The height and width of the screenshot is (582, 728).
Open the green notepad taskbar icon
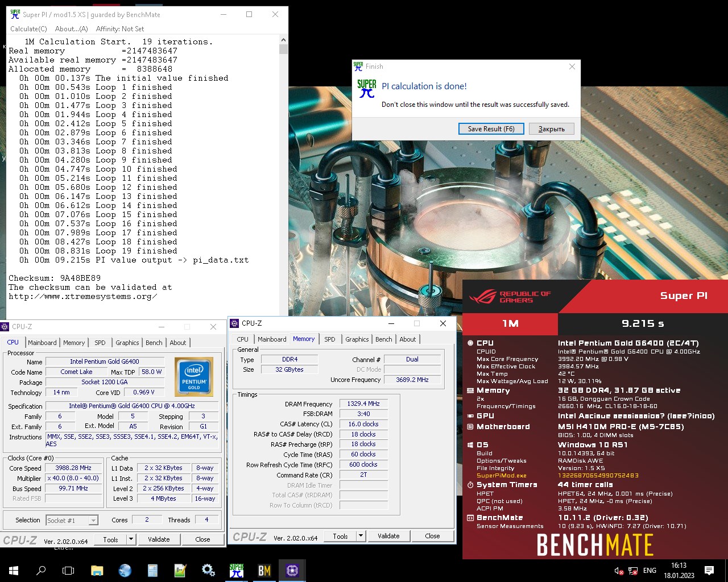click(180, 570)
